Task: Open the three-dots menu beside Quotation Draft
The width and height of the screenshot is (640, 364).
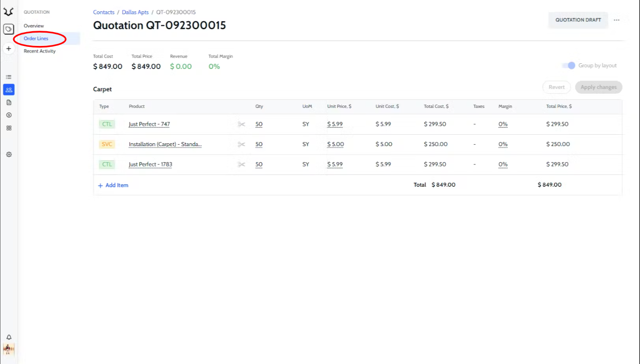Action: point(616,20)
